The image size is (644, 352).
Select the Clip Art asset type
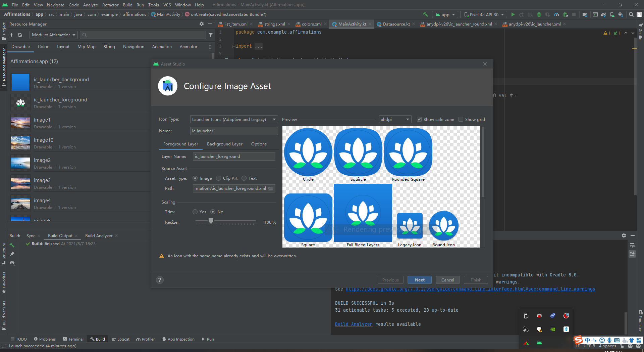(x=219, y=178)
